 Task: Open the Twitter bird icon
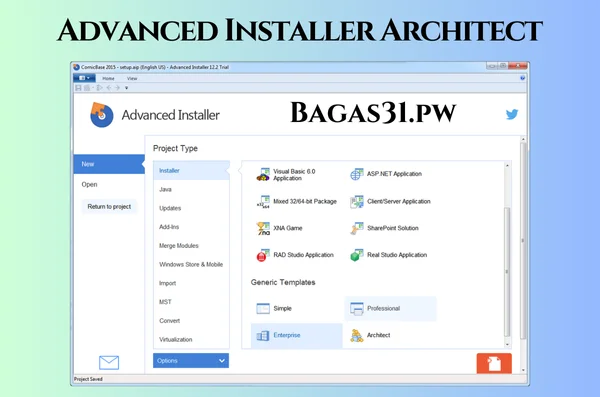pyautogui.click(x=512, y=114)
